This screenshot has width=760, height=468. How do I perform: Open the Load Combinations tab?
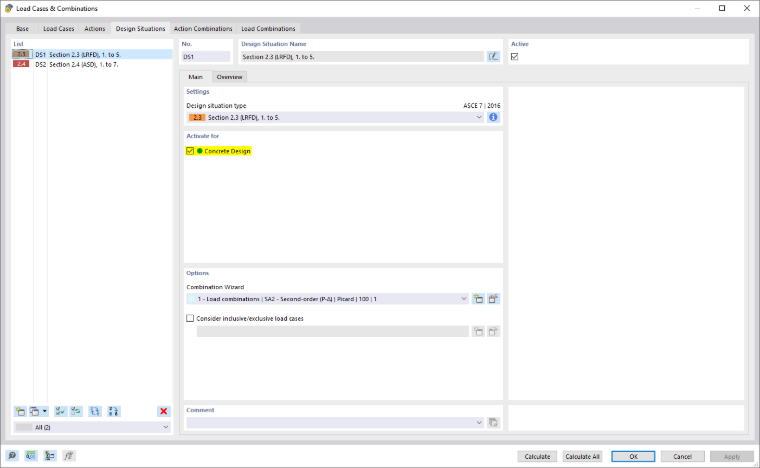click(x=268, y=29)
